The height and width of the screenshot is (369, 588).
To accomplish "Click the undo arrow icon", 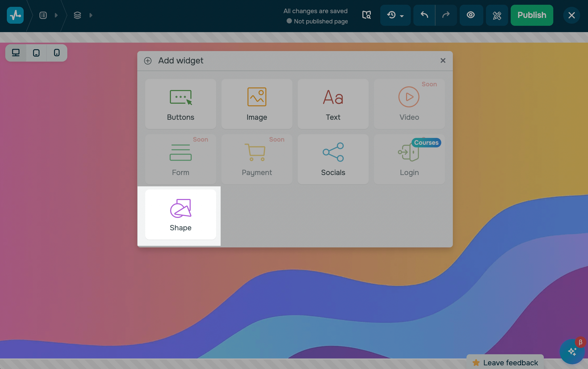I will [424, 15].
